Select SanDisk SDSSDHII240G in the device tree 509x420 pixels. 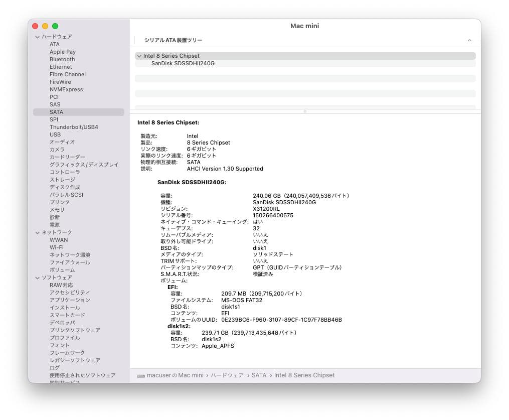[184, 63]
